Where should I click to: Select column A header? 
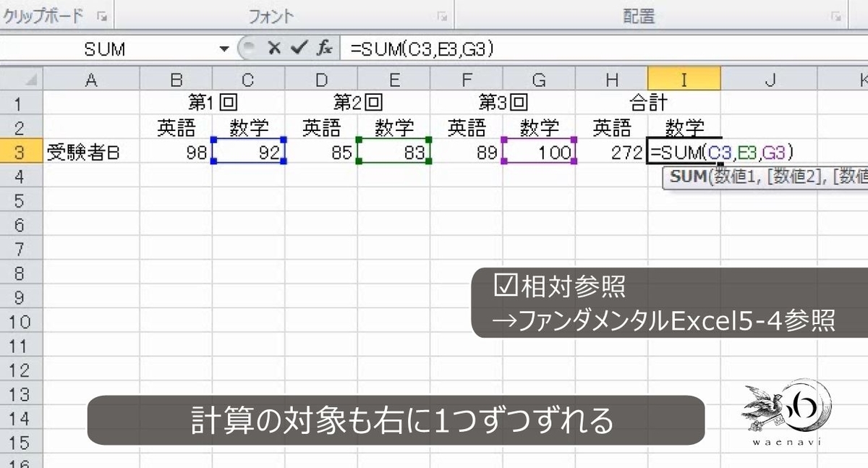pos(91,80)
